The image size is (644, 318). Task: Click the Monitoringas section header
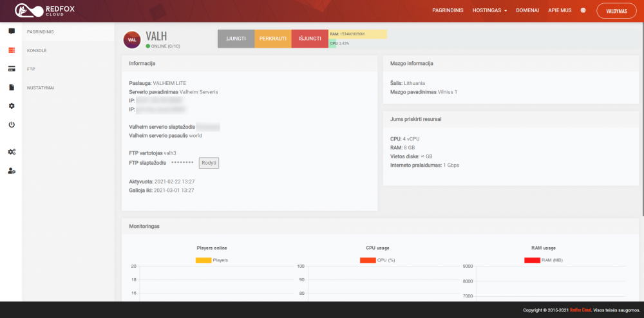(x=144, y=226)
